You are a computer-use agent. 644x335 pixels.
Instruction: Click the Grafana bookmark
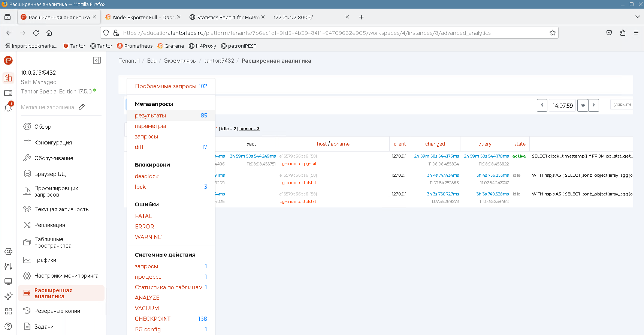171,46
